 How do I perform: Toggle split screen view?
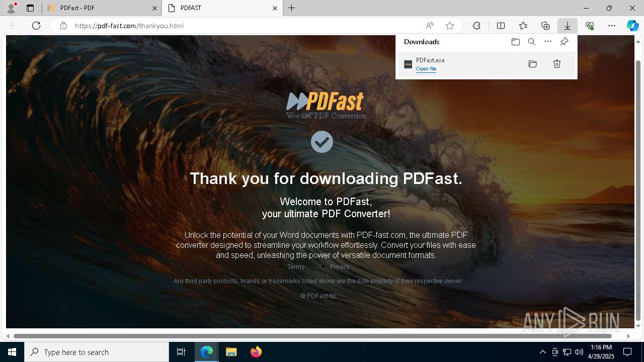[501, 26]
